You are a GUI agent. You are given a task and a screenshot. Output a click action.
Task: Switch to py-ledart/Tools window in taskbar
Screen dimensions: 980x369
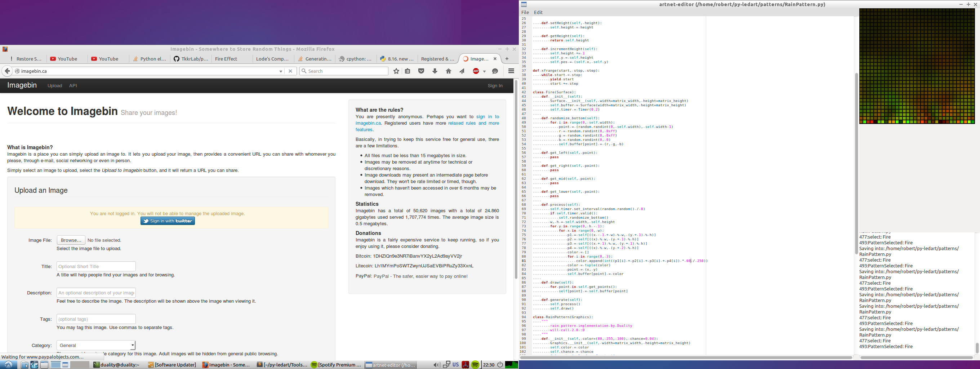pos(282,365)
